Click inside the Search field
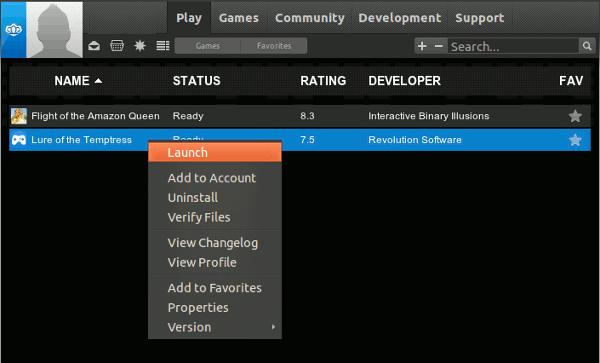600x363 pixels. pyautogui.click(x=513, y=46)
